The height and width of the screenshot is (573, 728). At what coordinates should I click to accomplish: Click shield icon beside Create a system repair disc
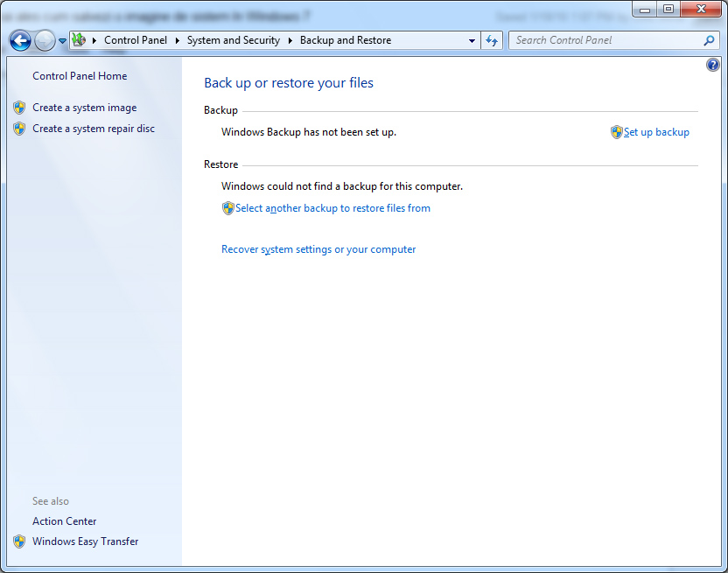click(19, 129)
